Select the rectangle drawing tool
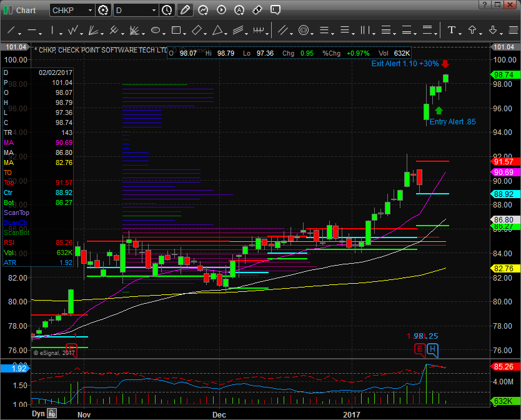The width and height of the screenshot is (521, 420). coord(176,30)
